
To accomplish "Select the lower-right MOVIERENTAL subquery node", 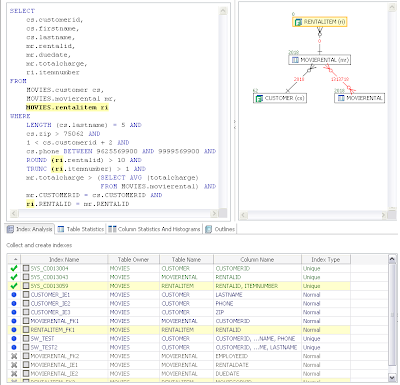I will coord(359,98).
